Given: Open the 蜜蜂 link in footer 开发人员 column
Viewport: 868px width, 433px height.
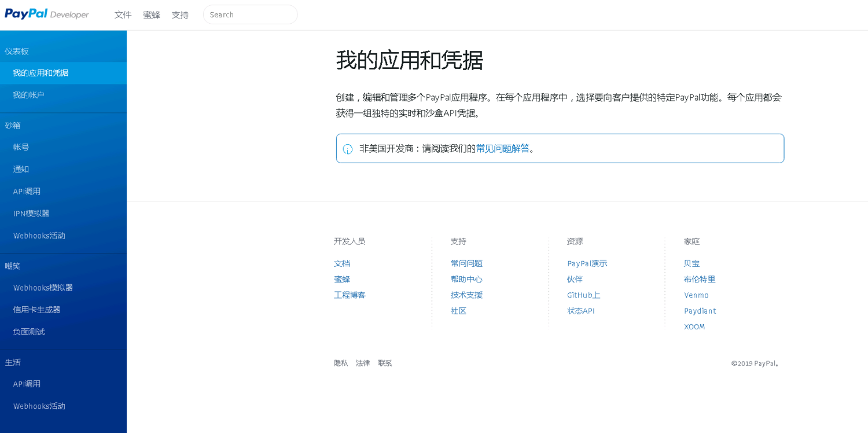Looking at the screenshot, I should click(x=342, y=279).
